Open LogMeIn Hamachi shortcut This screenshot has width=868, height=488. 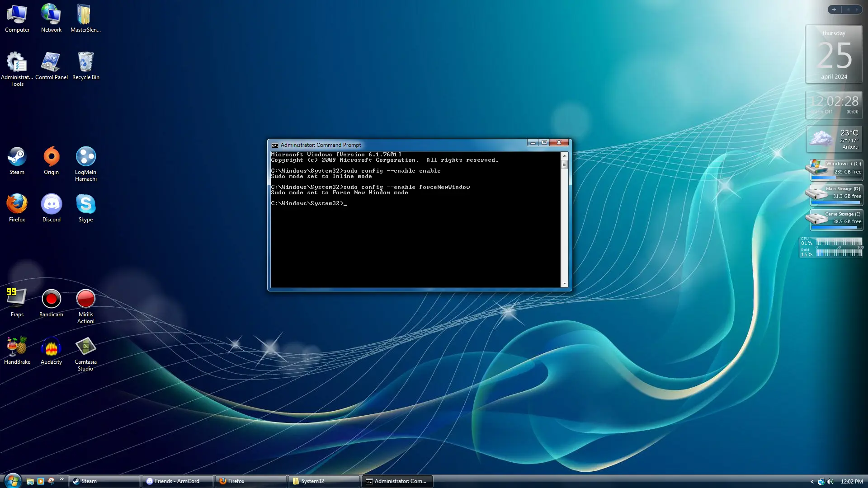[x=85, y=164]
